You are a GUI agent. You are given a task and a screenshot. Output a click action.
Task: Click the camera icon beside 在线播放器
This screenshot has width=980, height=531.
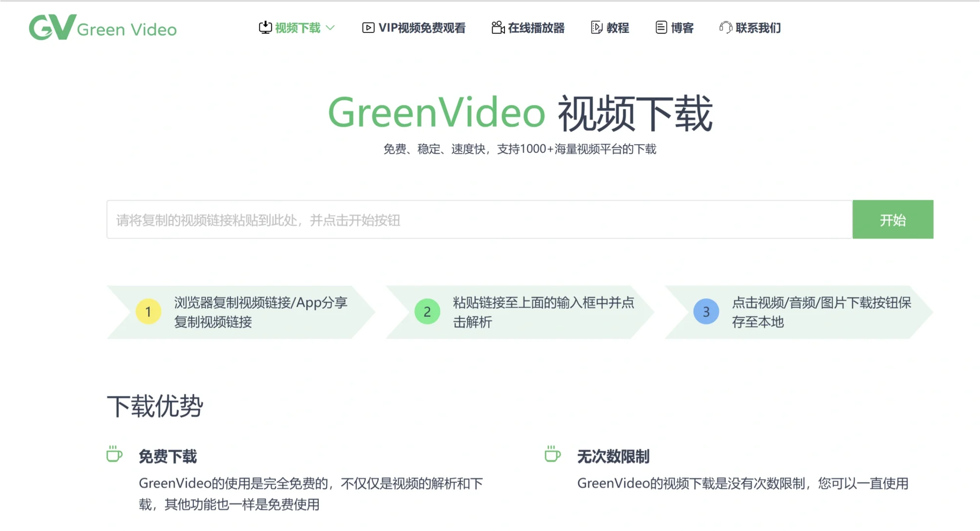point(497,28)
